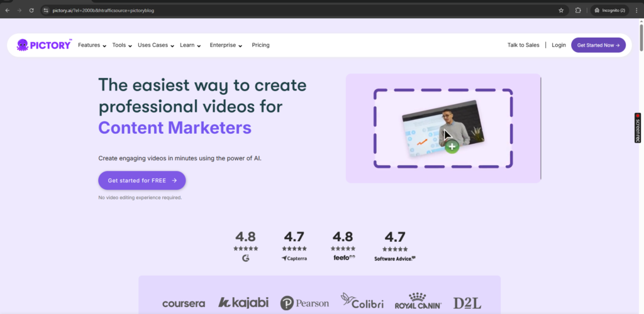Open Chrome three-dot menu
This screenshot has width=644, height=314.
coord(636,10)
